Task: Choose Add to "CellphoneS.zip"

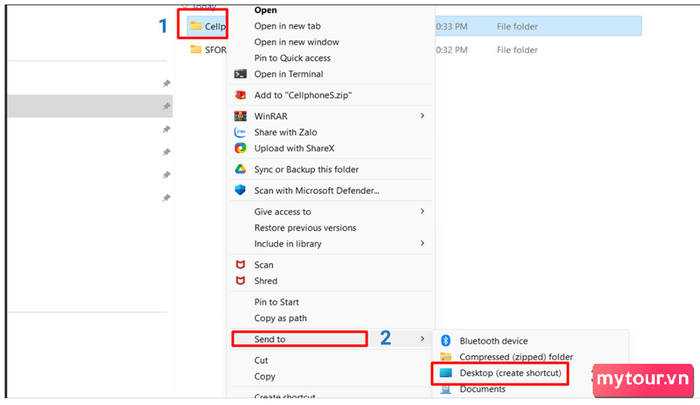Action: point(303,95)
